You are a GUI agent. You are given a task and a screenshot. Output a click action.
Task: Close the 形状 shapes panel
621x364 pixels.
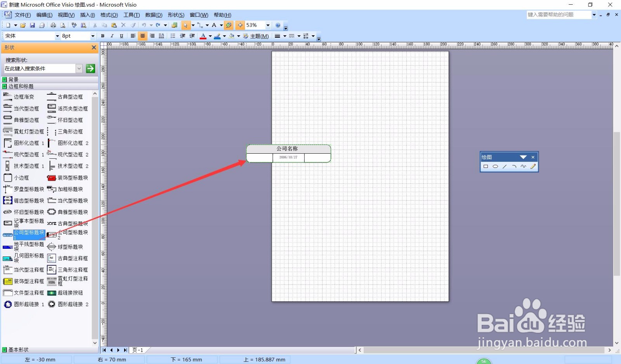94,47
